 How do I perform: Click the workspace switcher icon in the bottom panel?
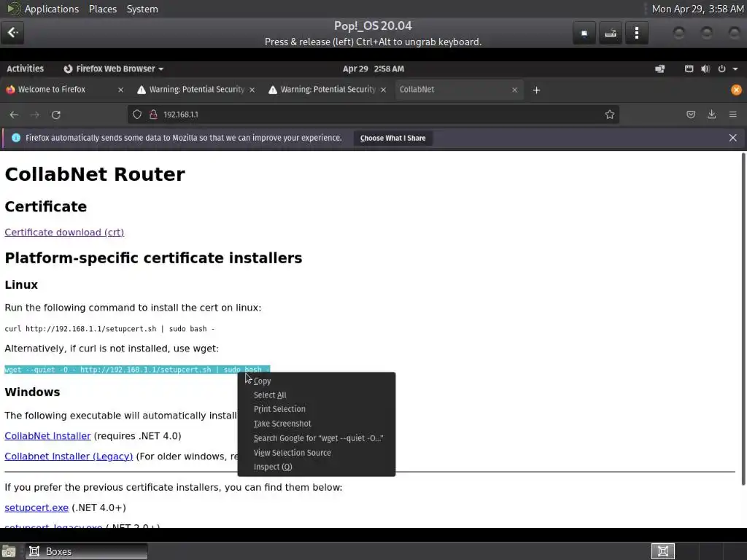(x=662, y=551)
